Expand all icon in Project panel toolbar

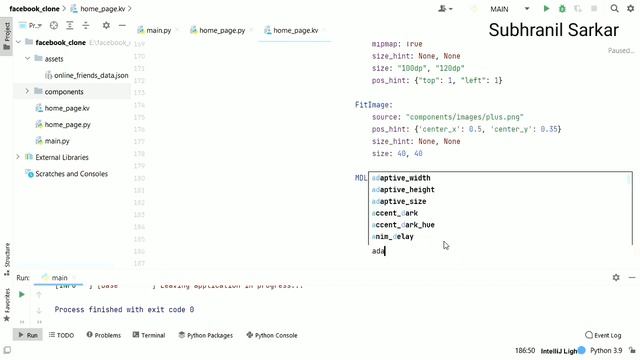pos(70,26)
